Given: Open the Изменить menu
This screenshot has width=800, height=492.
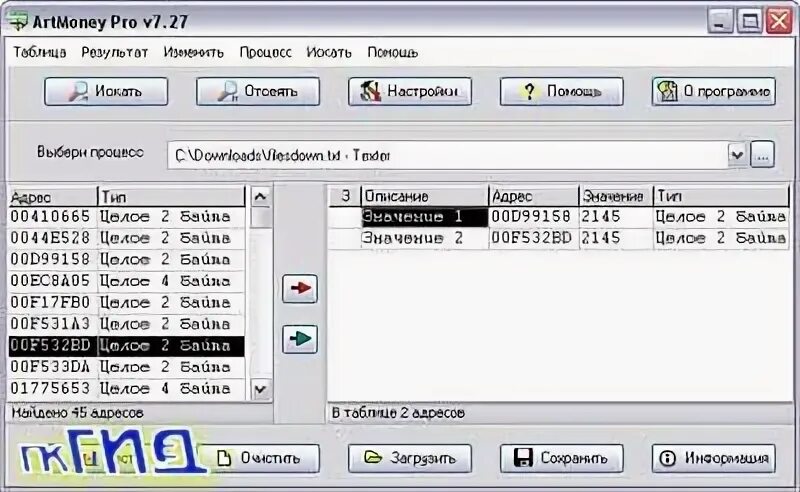Looking at the screenshot, I should (193, 52).
